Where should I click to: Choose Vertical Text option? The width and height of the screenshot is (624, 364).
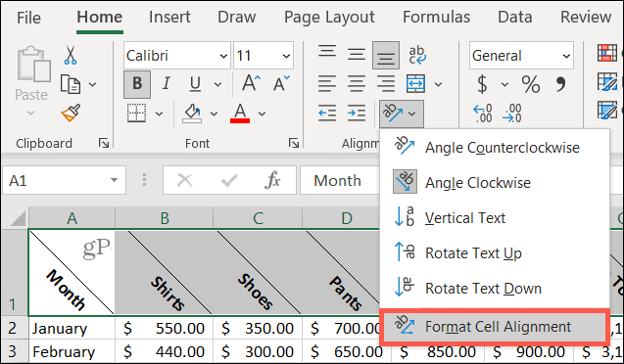(495, 218)
